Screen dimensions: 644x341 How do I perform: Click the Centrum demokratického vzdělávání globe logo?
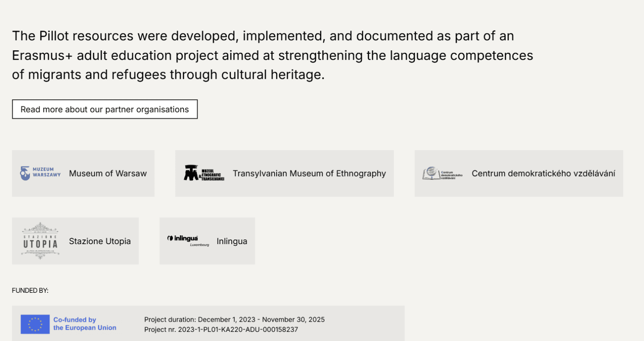tap(442, 173)
